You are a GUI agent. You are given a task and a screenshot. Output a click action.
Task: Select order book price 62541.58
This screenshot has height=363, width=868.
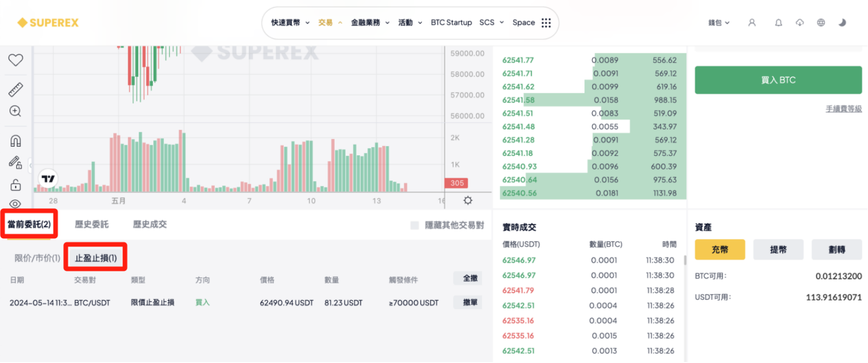coord(518,100)
